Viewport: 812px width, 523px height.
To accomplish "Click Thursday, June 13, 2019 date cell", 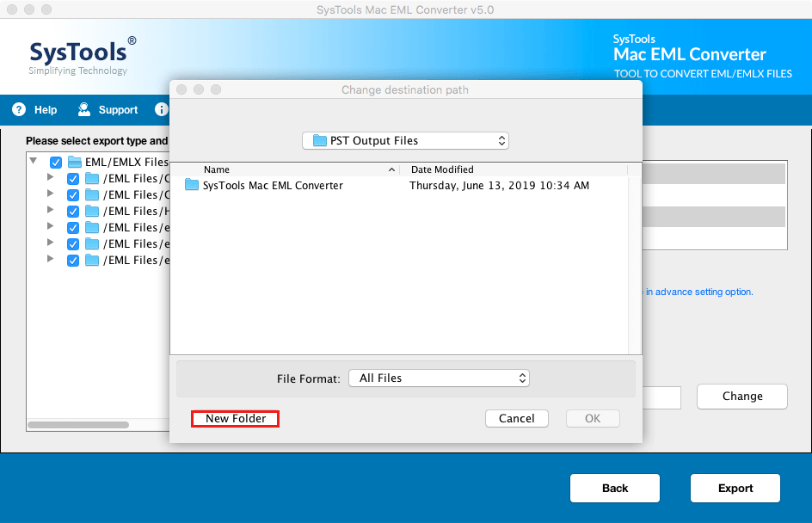I will click(499, 186).
